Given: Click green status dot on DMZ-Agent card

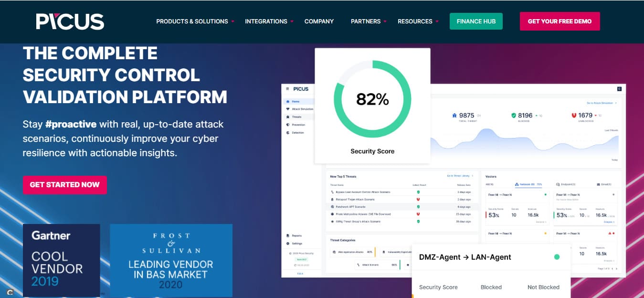Looking at the screenshot, I should (557, 257).
